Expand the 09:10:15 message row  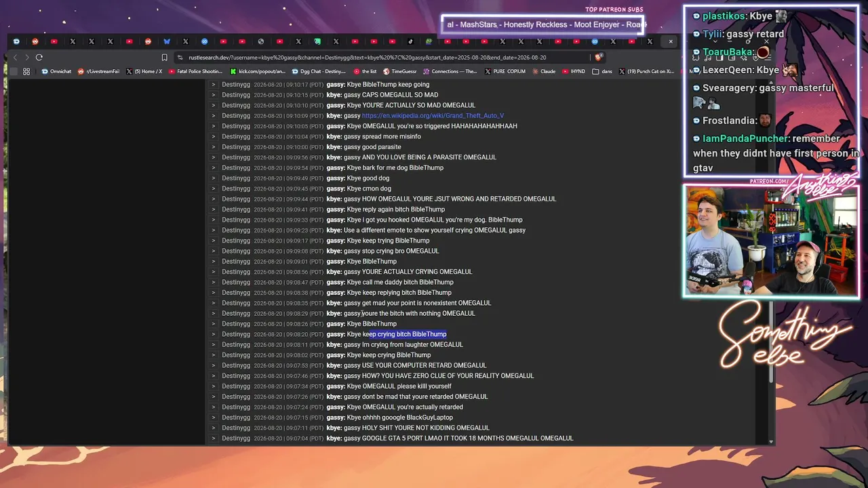[x=213, y=95]
